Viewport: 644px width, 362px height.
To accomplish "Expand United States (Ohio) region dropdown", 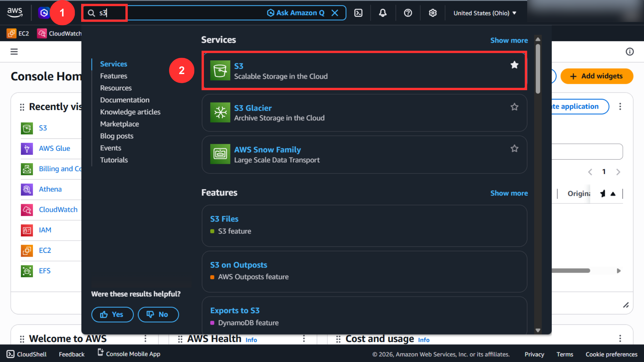I will tap(485, 13).
